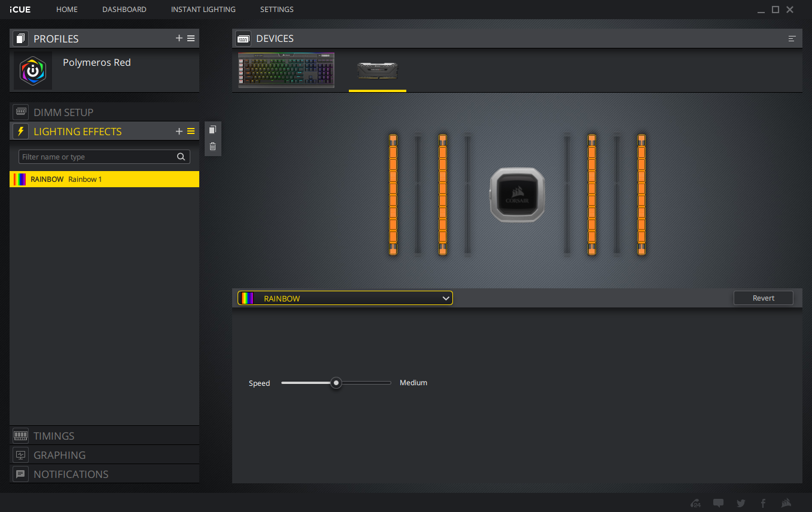Add a new profile with the plus icon

179,38
